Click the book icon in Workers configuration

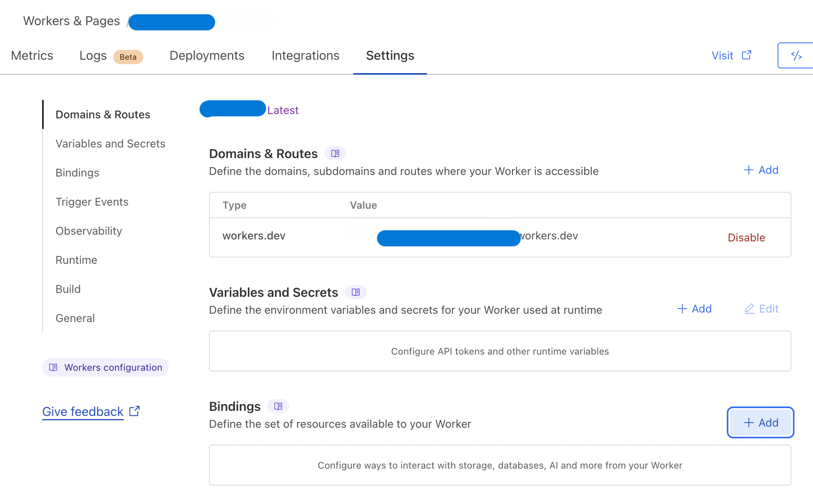pos(53,367)
